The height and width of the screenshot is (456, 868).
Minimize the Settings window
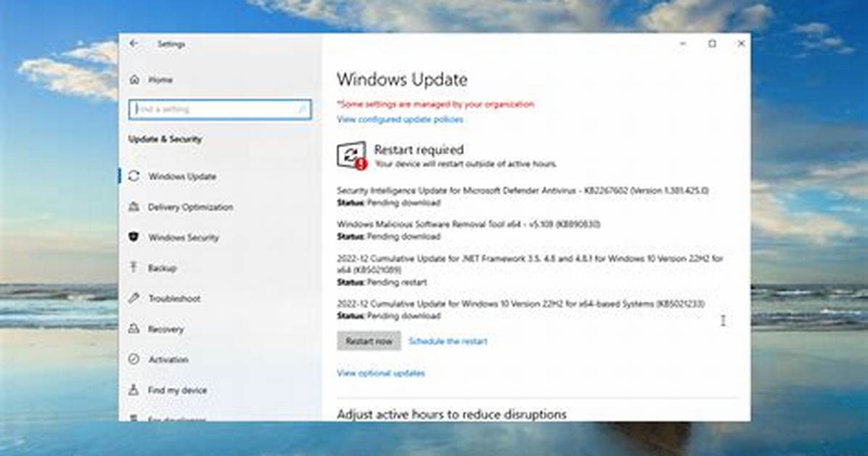[x=683, y=44]
